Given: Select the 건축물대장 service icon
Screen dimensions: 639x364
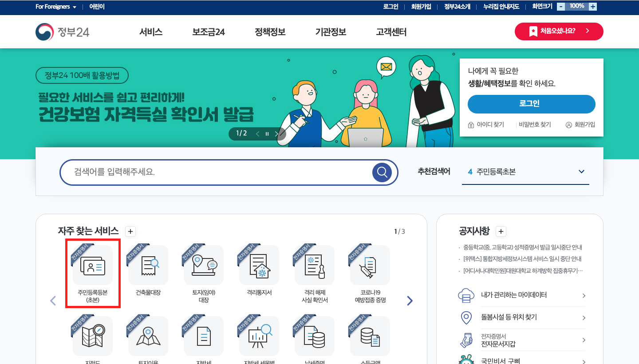Looking at the screenshot, I should click(148, 265).
